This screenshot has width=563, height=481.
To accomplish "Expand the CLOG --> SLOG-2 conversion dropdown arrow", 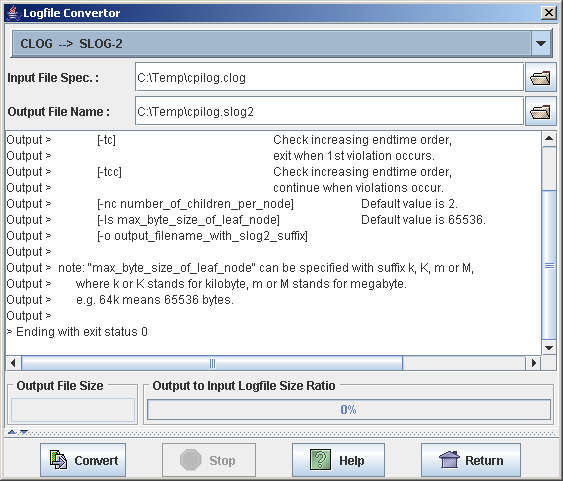I will [541, 43].
